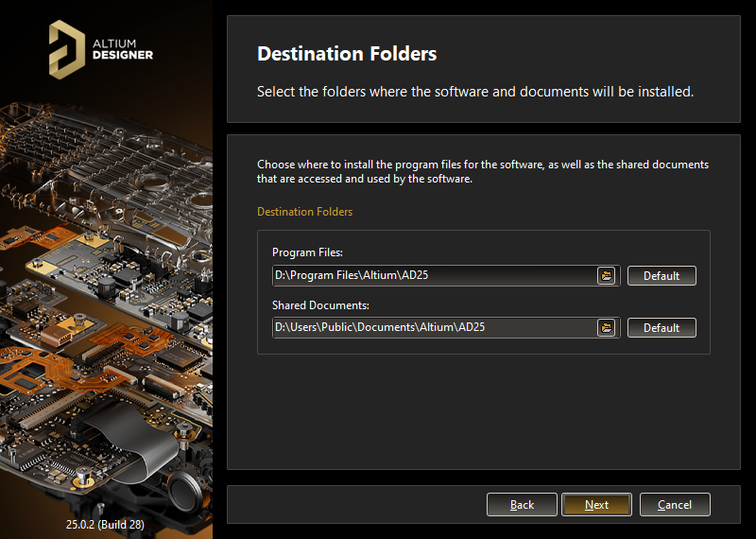Click the 'Shared Documents:' label

tap(320, 305)
